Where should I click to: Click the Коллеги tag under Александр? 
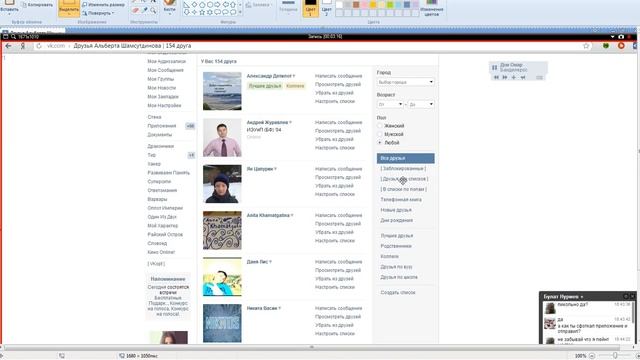coord(295,86)
